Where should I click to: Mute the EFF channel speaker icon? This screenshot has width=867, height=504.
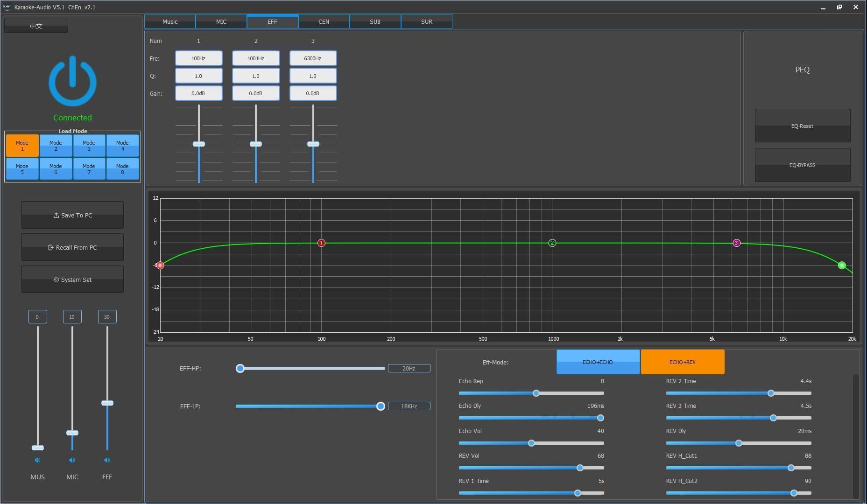coord(107,460)
